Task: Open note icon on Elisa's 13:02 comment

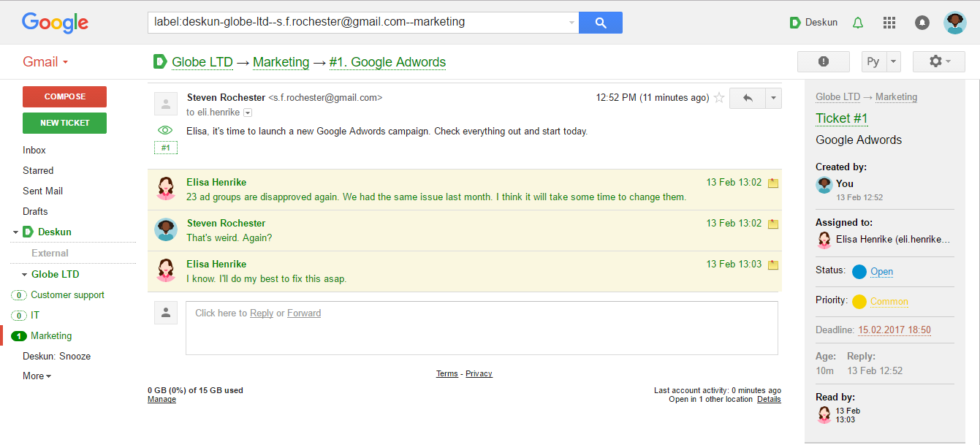Action: pos(773,183)
